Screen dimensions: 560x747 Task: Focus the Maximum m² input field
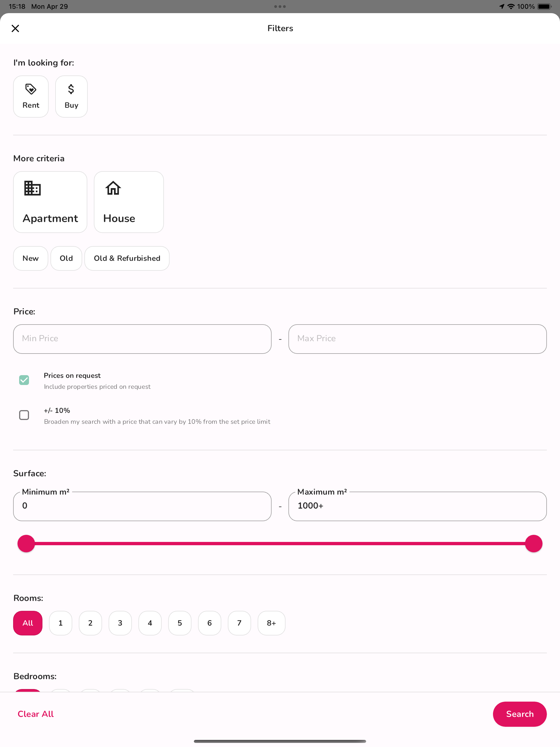pyautogui.click(x=417, y=506)
